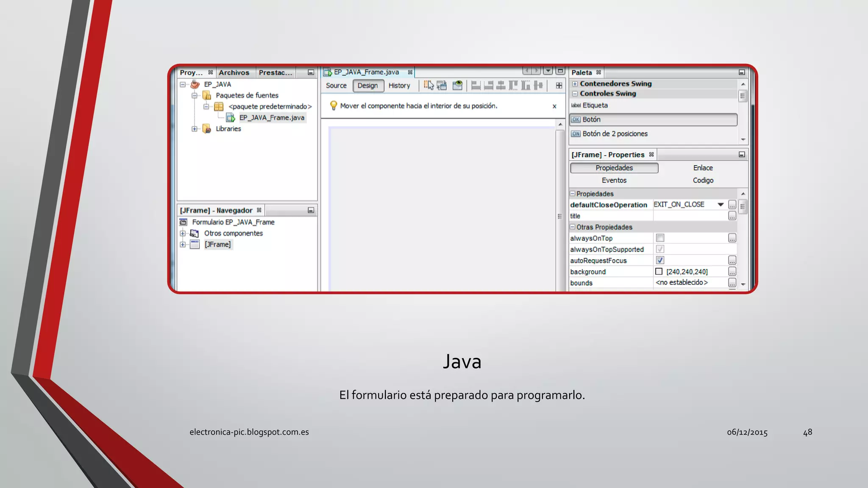Expand the Libraries tree node

195,129
